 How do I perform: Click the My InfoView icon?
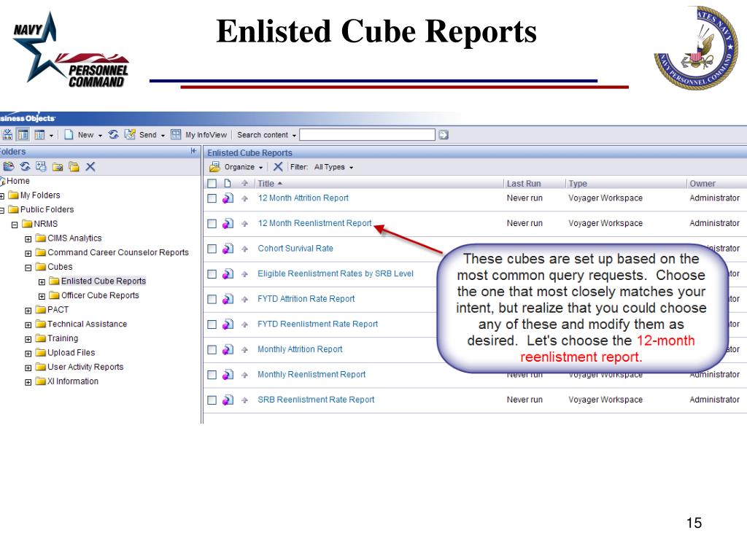tap(176, 135)
